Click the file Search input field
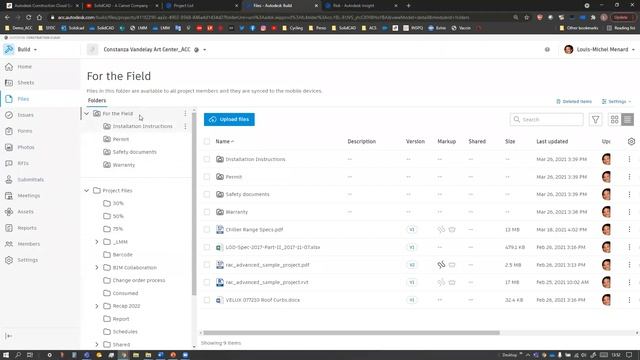The height and width of the screenshot is (360, 640). pos(547,120)
